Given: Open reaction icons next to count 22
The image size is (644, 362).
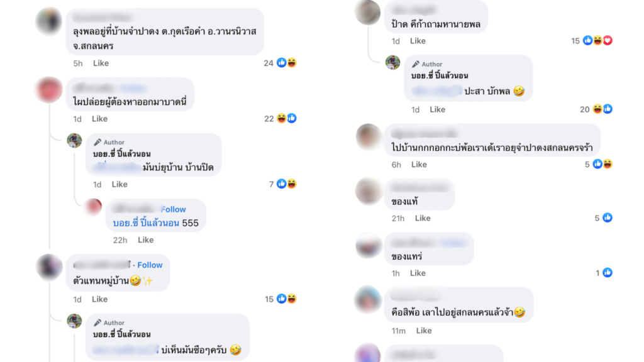Looking at the screenshot, I should pyautogui.click(x=287, y=119).
